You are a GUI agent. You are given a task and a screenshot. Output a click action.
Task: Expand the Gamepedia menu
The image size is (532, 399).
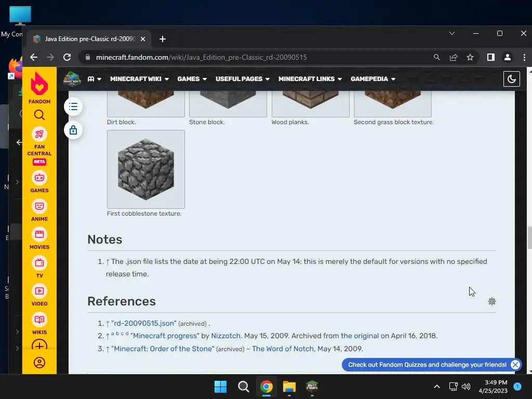pyautogui.click(x=373, y=79)
